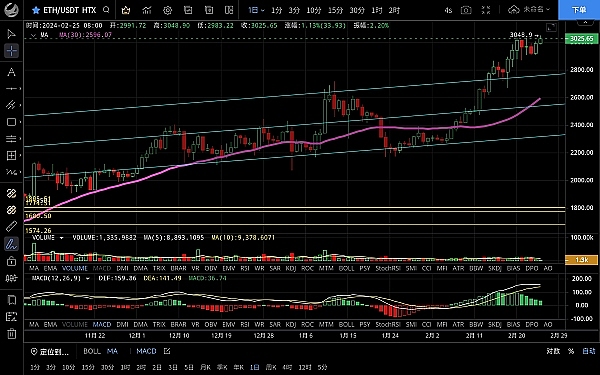Delete drawings with trash icon
The image size is (600, 375).
click(x=11, y=333)
